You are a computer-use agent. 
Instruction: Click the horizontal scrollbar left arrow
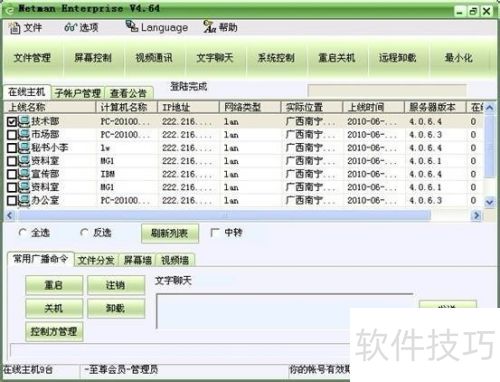9,216
